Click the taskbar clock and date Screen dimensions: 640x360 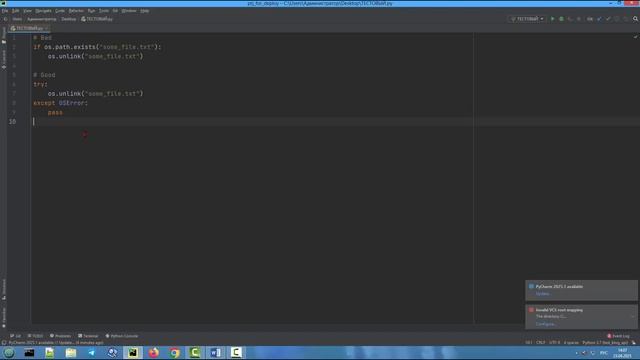(x=622, y=353)
